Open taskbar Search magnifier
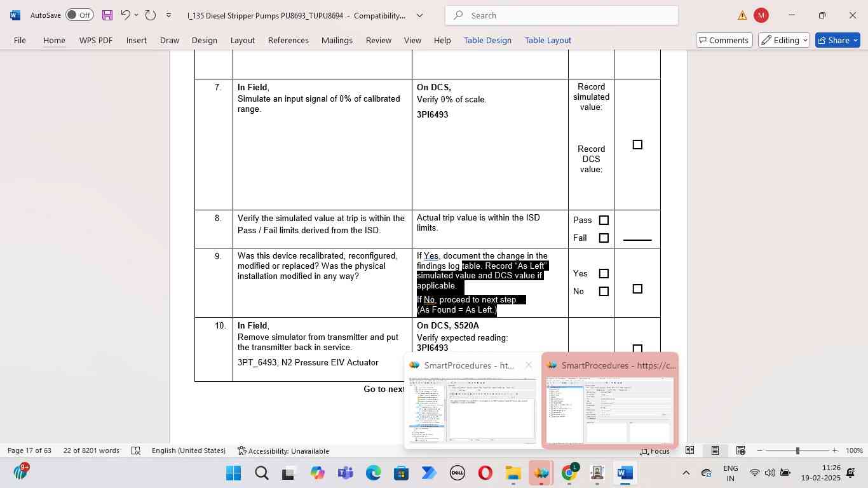The height and width of the screenshot is (488, 868). (x=261, y=473)
